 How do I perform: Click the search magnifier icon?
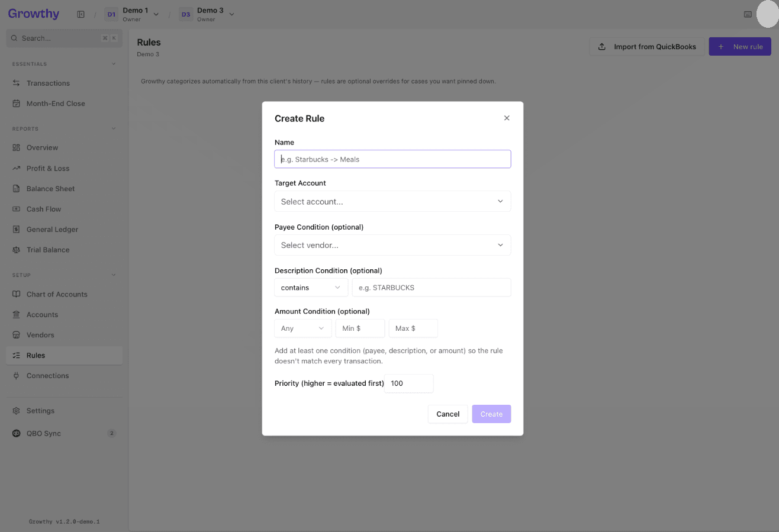(x=15, y=38)
